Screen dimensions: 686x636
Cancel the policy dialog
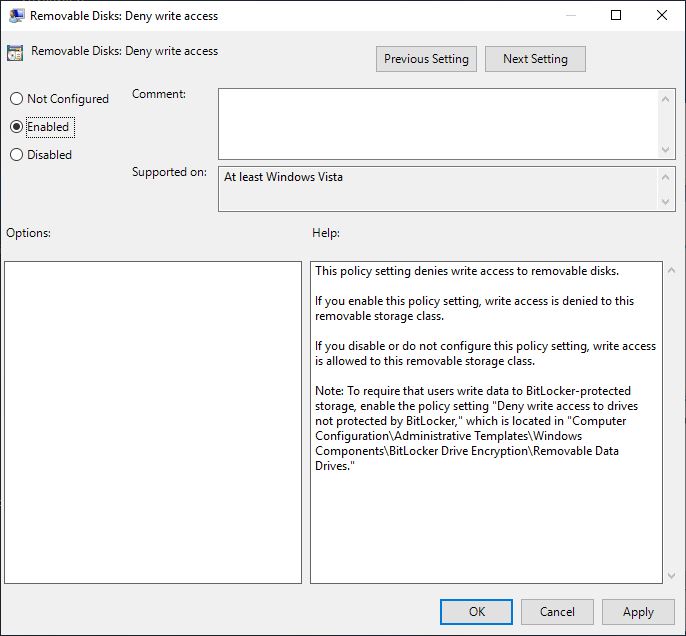pyautogui.click(x=557, y=612)
